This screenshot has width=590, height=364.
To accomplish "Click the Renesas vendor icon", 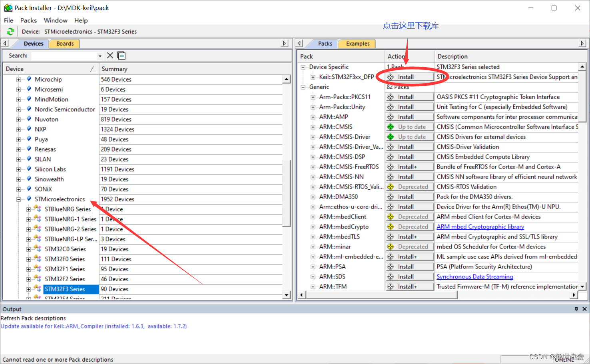I will coord(29,149).
